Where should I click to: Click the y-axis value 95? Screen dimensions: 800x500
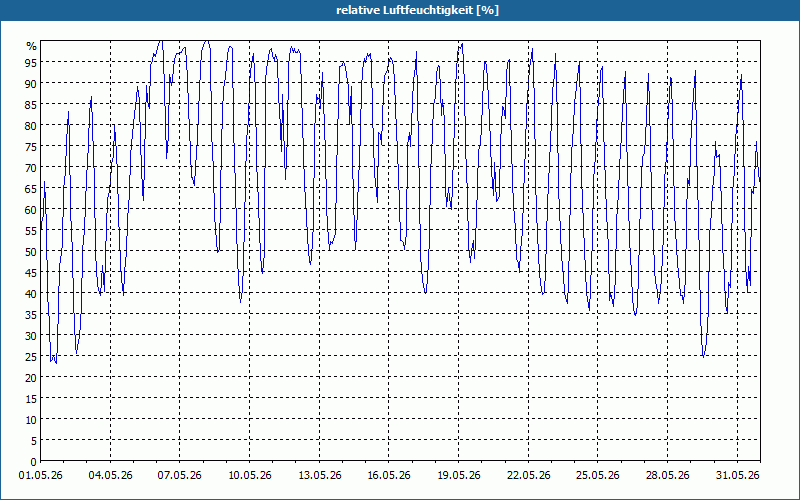31,62
